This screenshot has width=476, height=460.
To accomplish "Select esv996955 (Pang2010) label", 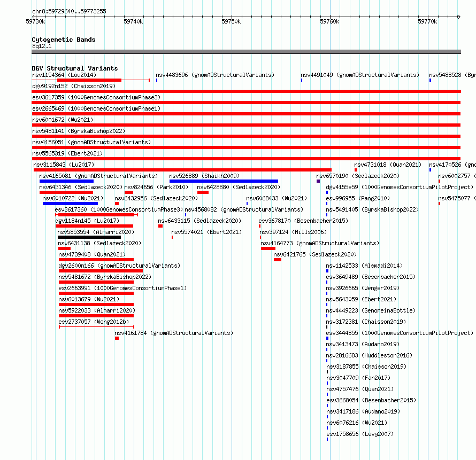I will [358, 198].
